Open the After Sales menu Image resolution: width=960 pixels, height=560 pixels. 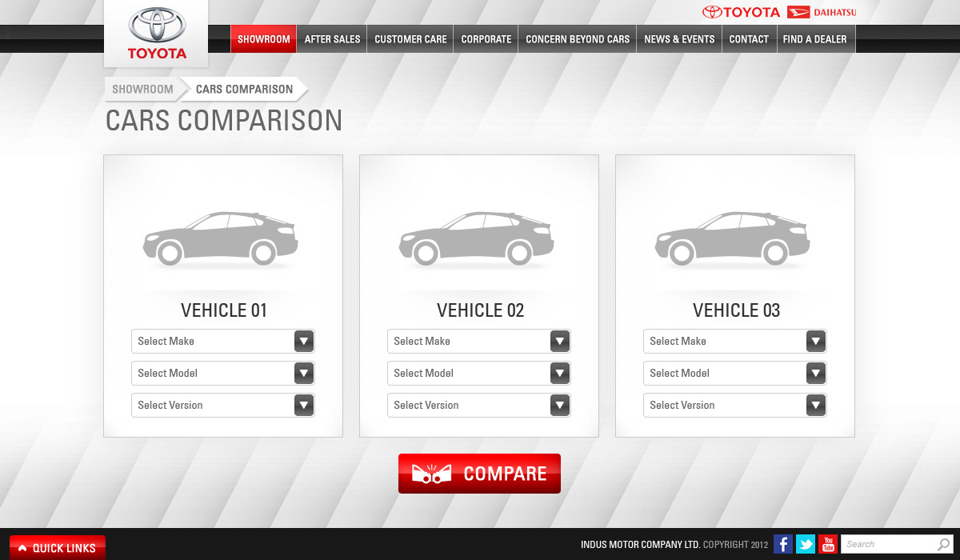point(332,39)
